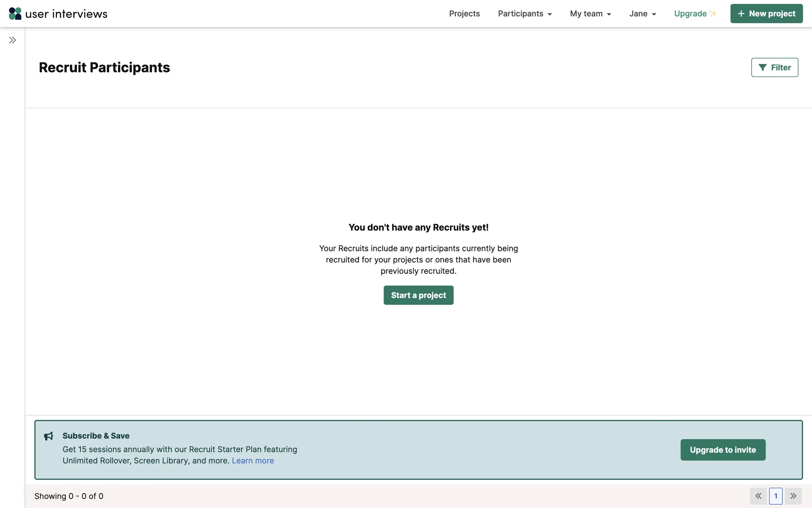Go to last page with double-right arrows
This screenshot has height=508, width=812.
pos(793,496)
